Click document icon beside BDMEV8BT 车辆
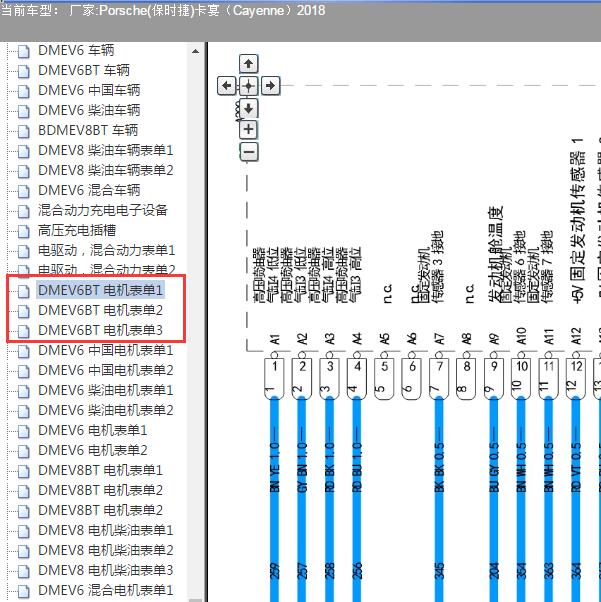Image resolution: width=601 pixels, height=602 pixels. click(x=24, y=131)
